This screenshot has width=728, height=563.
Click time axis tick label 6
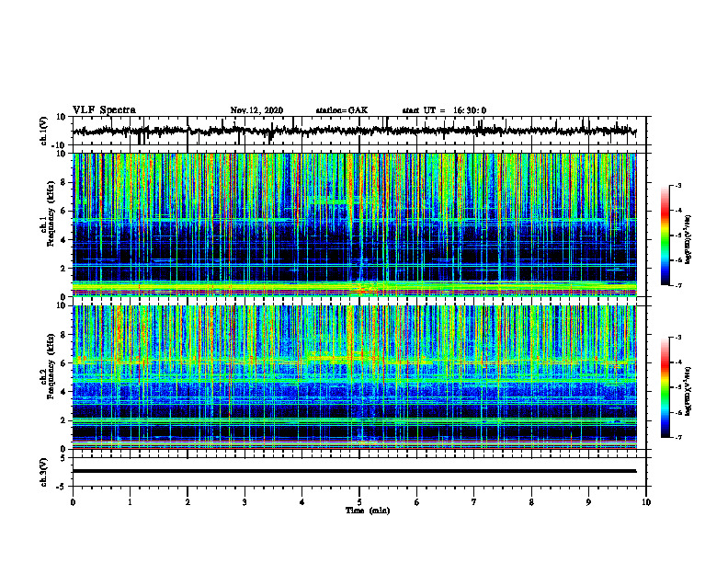[x=416, y=502]
